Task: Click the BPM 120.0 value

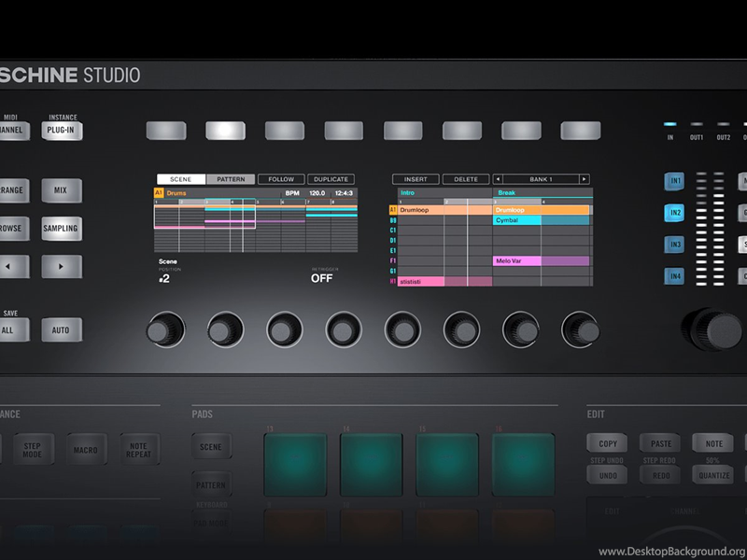Action: pyautogui.click(x=317, y=193)
